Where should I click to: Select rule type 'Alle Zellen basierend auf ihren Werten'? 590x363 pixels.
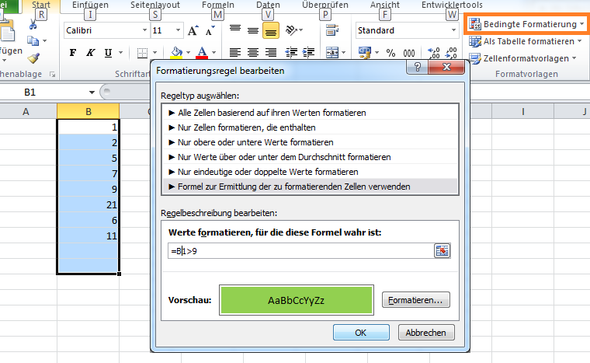310,112
